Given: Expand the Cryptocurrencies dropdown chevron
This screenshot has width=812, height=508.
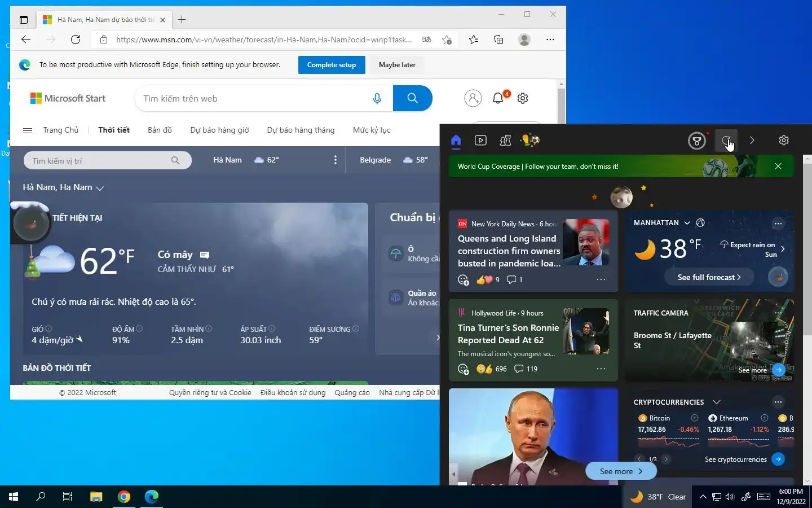Looking at the screenshot, I should pyautogui.click(x=716, y=402).
